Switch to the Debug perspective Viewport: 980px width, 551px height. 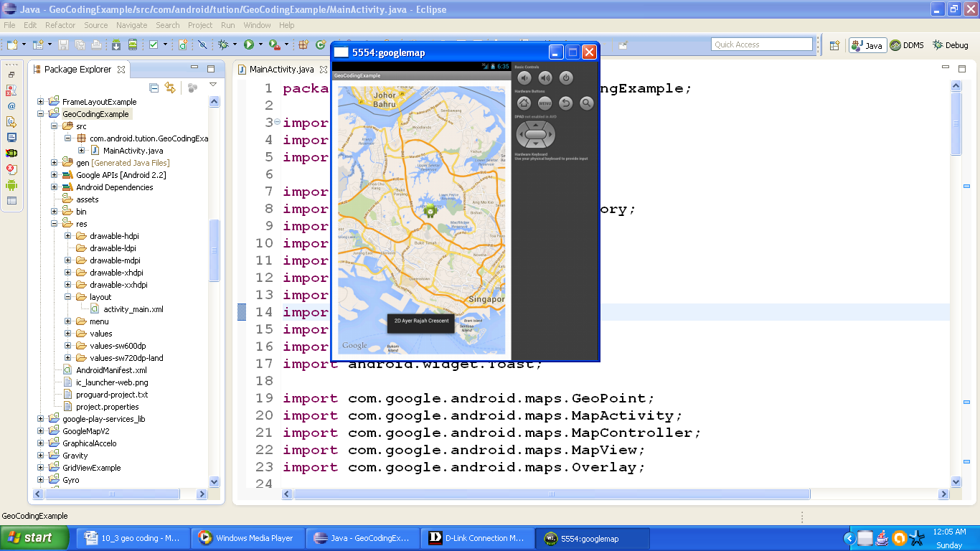(x=951, y=45)
